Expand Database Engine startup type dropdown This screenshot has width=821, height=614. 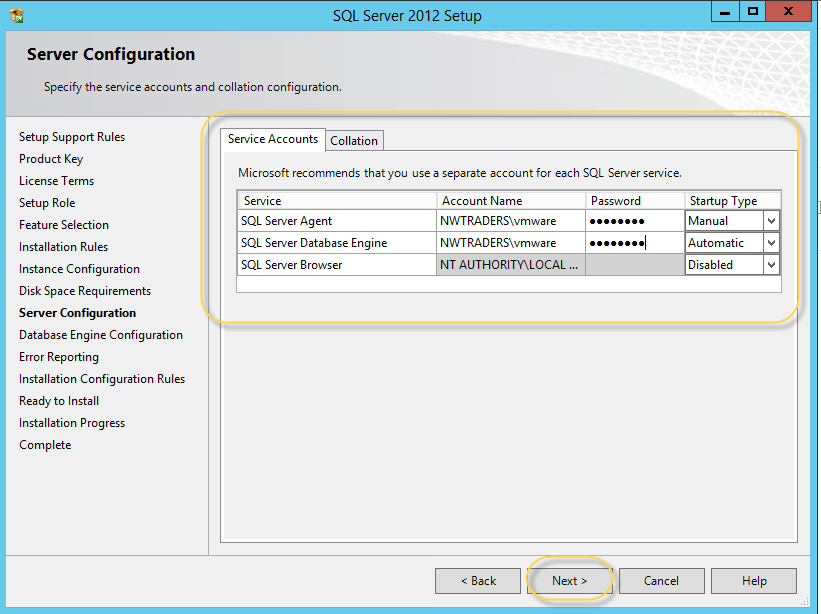pyautogui.click(x=770, y=243)
